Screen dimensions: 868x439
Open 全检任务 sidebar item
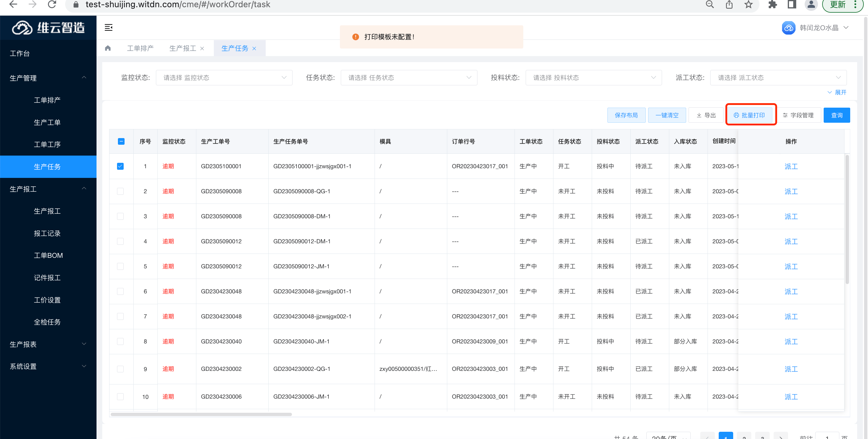(48, 322)
